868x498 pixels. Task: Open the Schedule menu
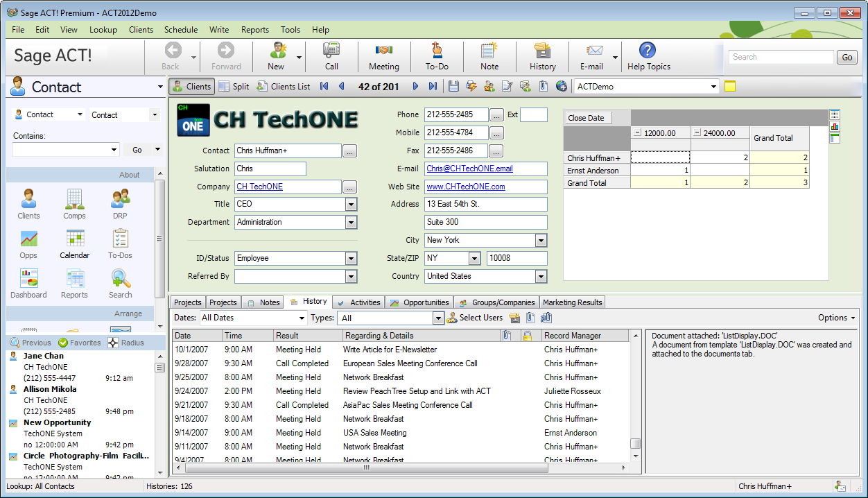[x=180, y=30]
